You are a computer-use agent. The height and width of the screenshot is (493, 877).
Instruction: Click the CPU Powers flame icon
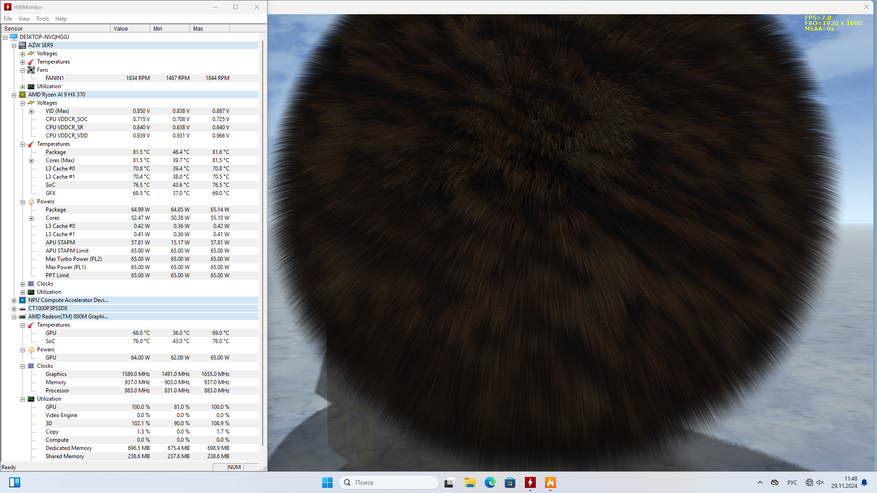coord(31,202)
